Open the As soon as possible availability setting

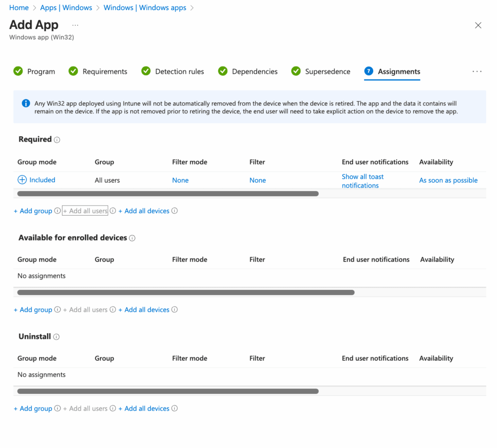click(x=448, y=180)
